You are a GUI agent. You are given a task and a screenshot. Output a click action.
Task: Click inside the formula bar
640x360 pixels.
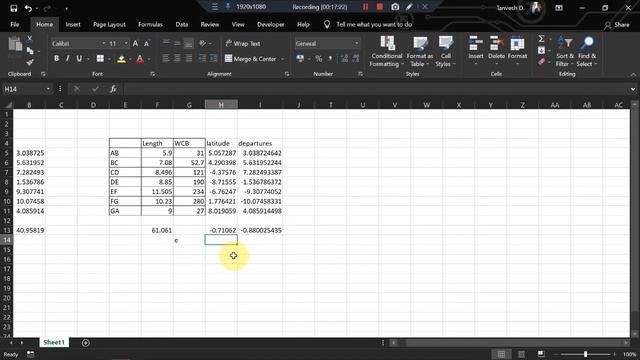[376, 89]
